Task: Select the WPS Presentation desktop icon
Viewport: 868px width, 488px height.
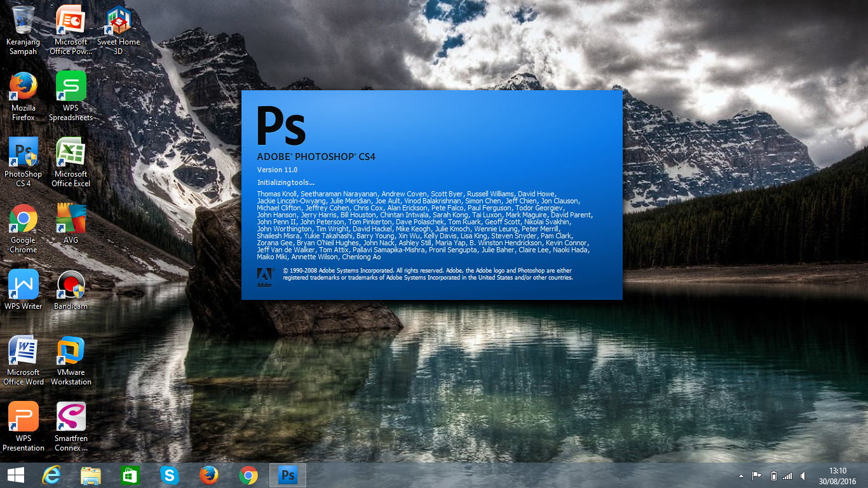Action: 24,426
